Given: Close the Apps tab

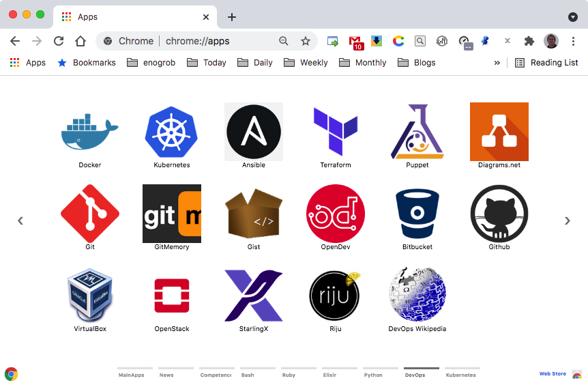Looking at the screenshot, I should tap(206, 17).
